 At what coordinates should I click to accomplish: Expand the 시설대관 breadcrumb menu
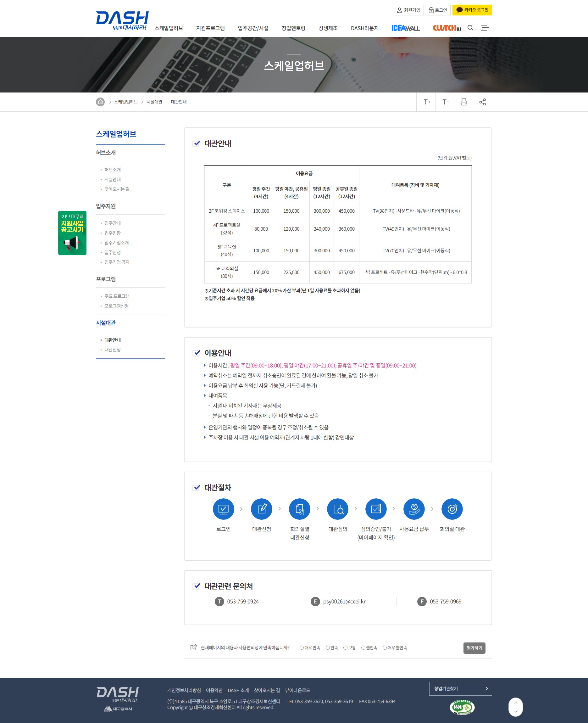(x=154, y=102)
